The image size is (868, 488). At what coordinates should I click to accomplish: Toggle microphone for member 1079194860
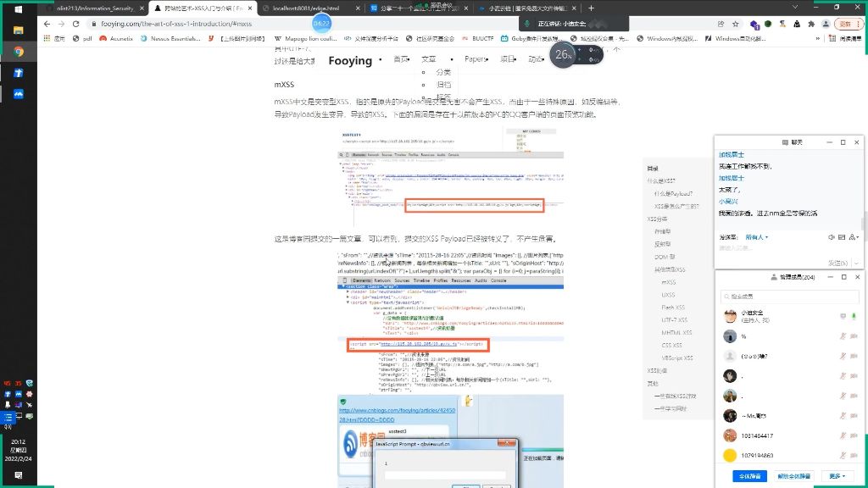(x=843, y=455)
